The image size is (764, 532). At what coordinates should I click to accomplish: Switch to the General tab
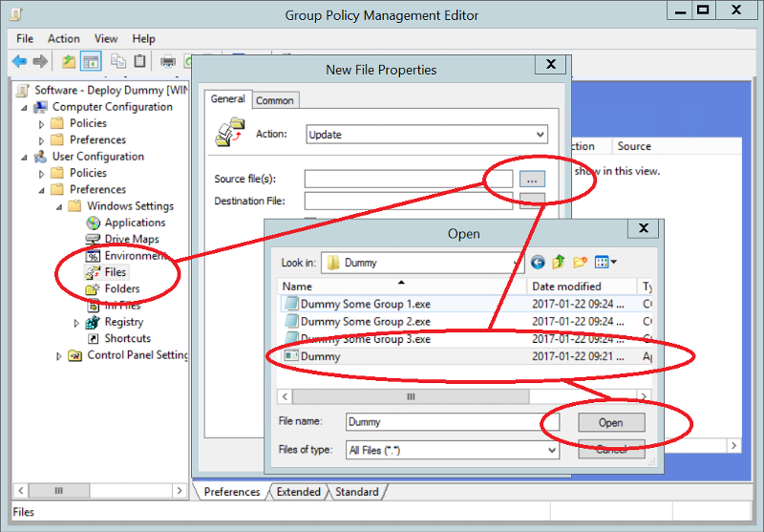click(x=227, y=99)
